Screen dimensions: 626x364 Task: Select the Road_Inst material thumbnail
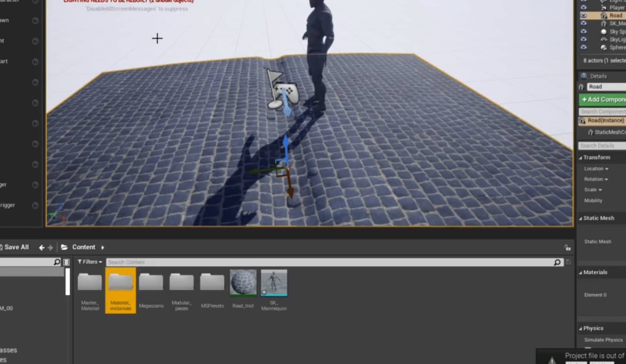tap(243, 283)
